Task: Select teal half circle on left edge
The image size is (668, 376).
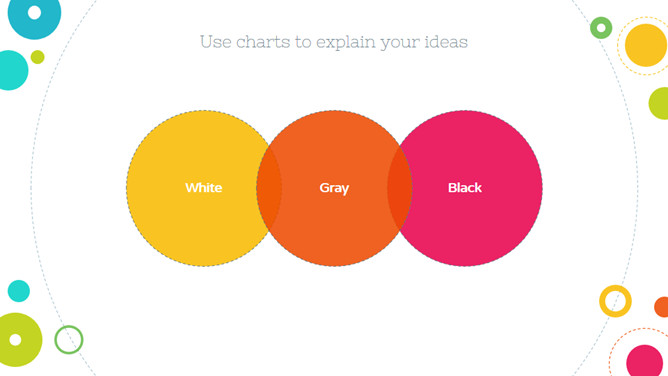Action: pyautogui.click(x=13, y=70)
